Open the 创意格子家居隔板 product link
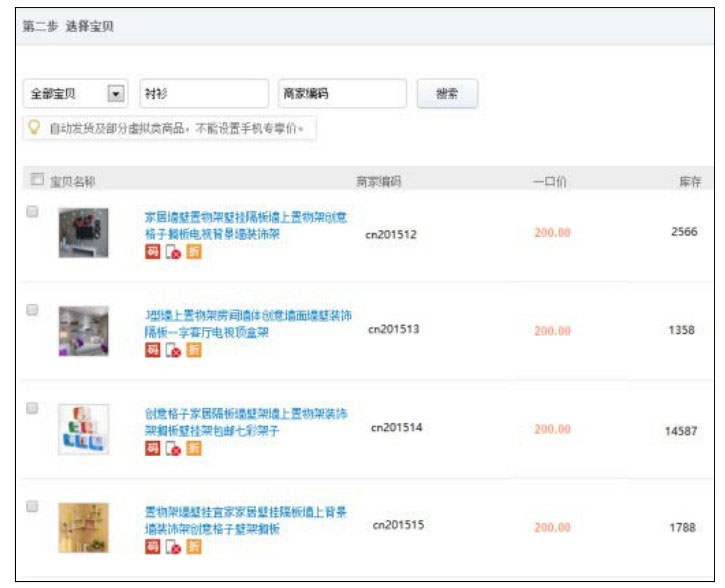The width and height of the screenshot is (725, 588). click(x=246, y=422)
